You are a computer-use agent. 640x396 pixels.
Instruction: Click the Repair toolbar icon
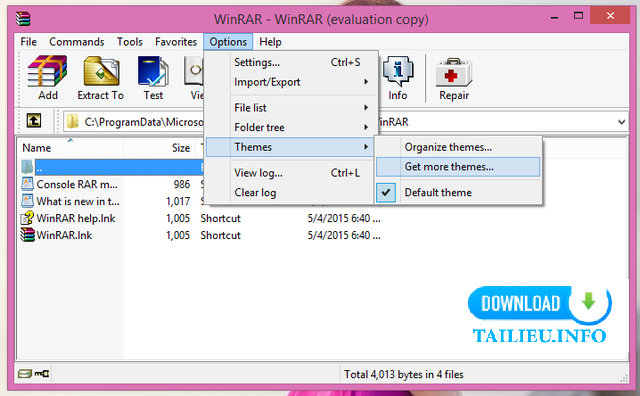[x=454, y=72]
